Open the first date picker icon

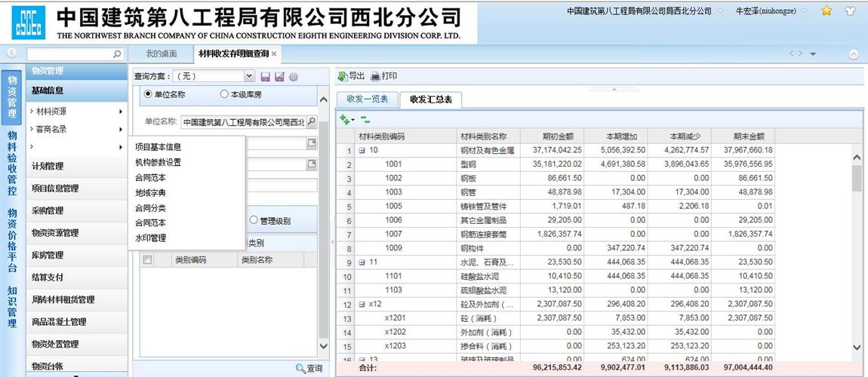tap(312, 143)
